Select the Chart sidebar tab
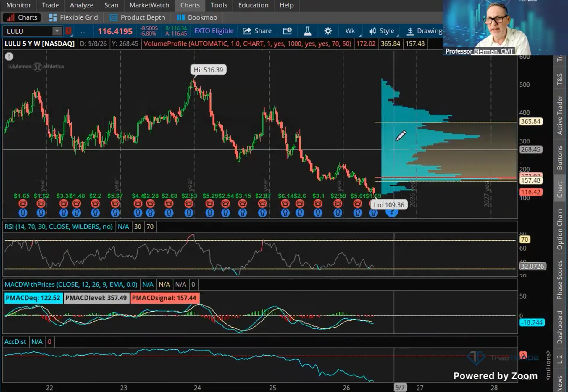 560,189
